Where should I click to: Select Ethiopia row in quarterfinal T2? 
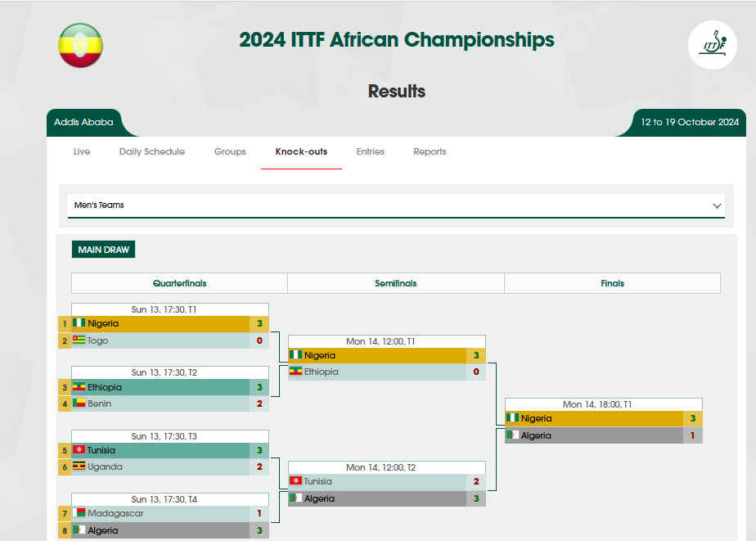click(x=163, y=387)
